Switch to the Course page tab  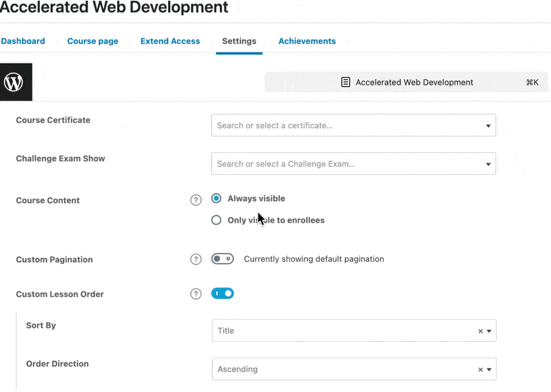[93, 41]
